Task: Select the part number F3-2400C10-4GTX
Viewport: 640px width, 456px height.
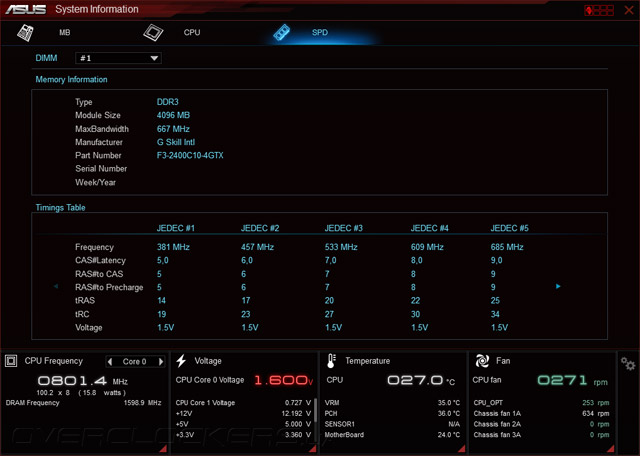Action: click(190, 156)
